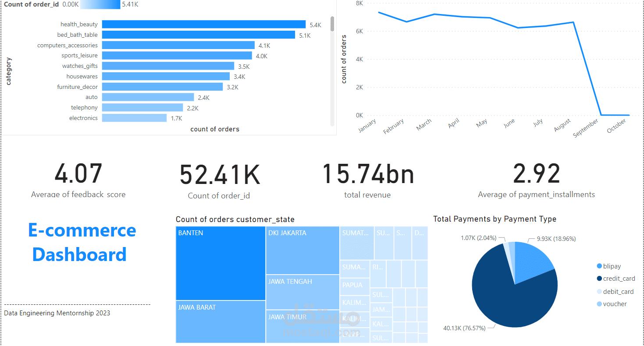Screen dimensions: 644x346
Task: Select the voucher legend entry
Action: click(612, 304)
